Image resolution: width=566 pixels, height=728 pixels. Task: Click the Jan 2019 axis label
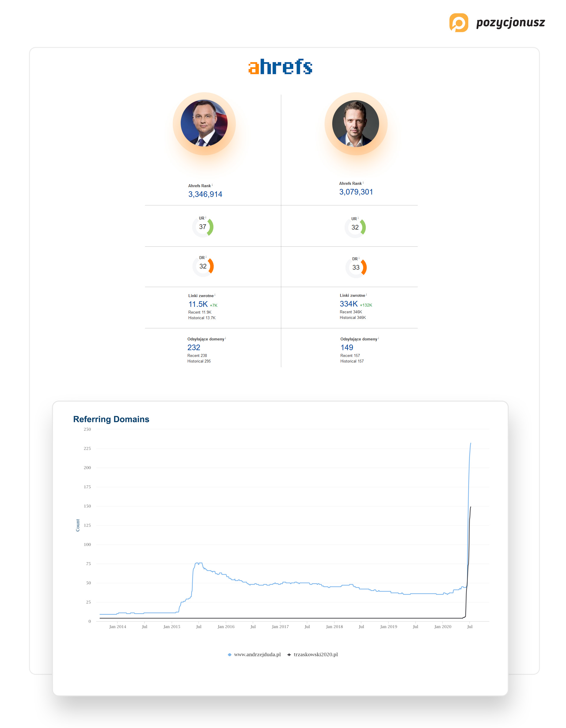389,627
